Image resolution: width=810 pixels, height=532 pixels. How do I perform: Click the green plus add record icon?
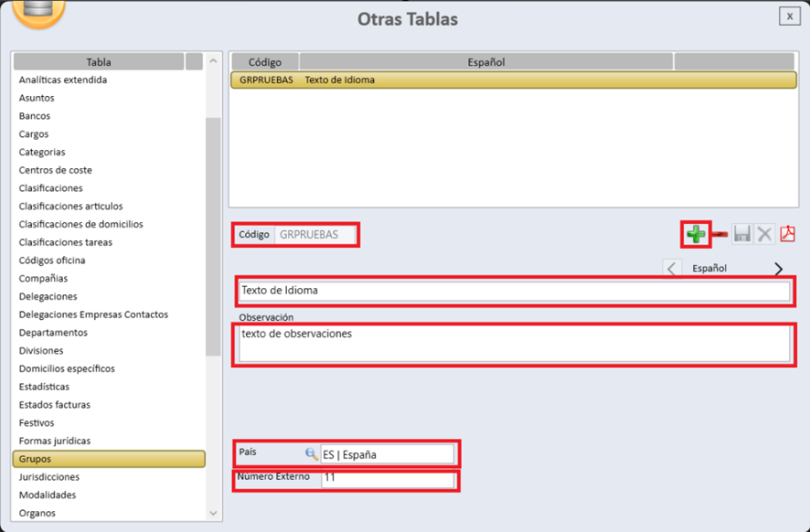pos(696,235)
